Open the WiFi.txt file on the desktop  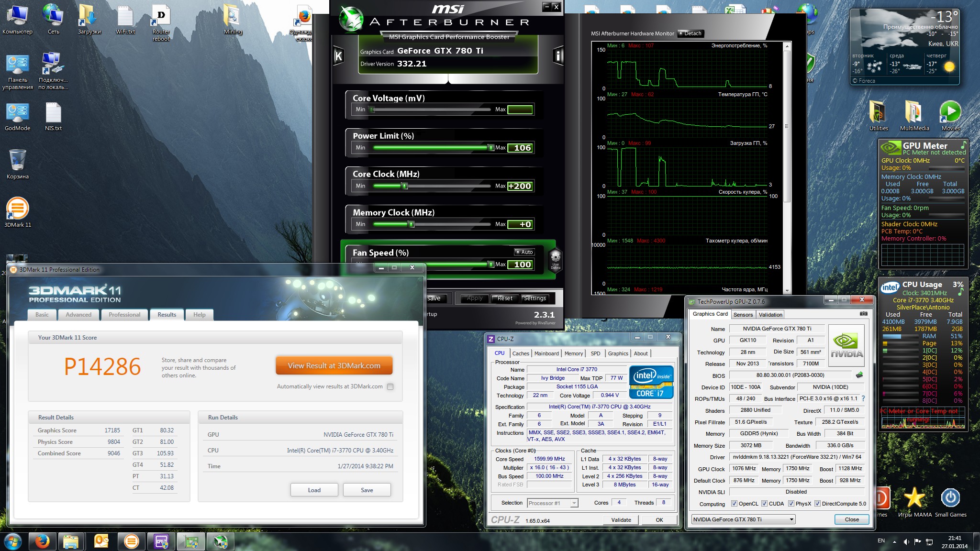tap(125, 20)
